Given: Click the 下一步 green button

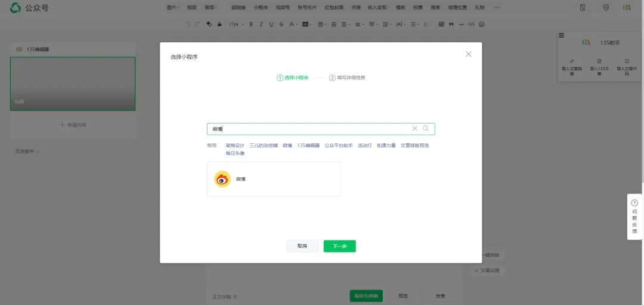Looking at the screenshot, I should [x=340, y=247].
